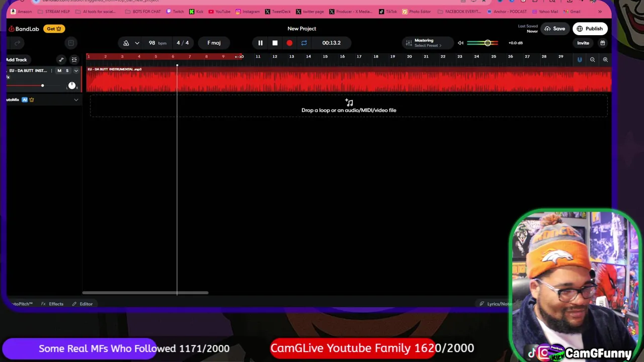Open the BOTS FOR CHAT bookmark folder
This screenshot has width=644, height=362.
(143, 12)
